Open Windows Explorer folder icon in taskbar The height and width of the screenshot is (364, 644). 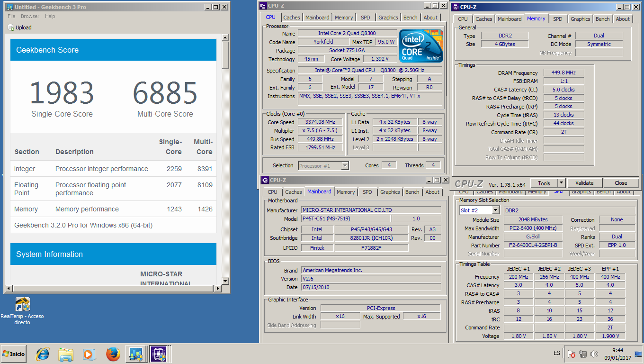tap(66, 354)
